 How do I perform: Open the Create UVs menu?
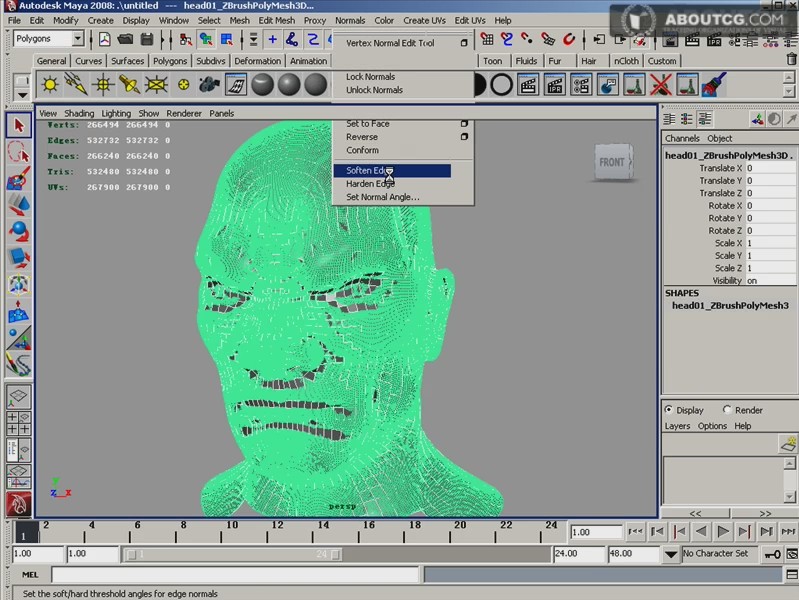(x=424, y=20)
